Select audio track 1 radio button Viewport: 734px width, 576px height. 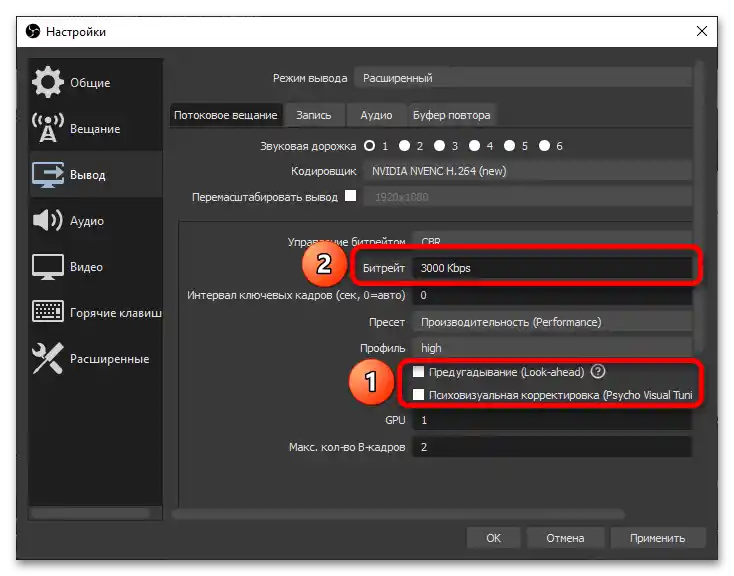tap(369, 146)
